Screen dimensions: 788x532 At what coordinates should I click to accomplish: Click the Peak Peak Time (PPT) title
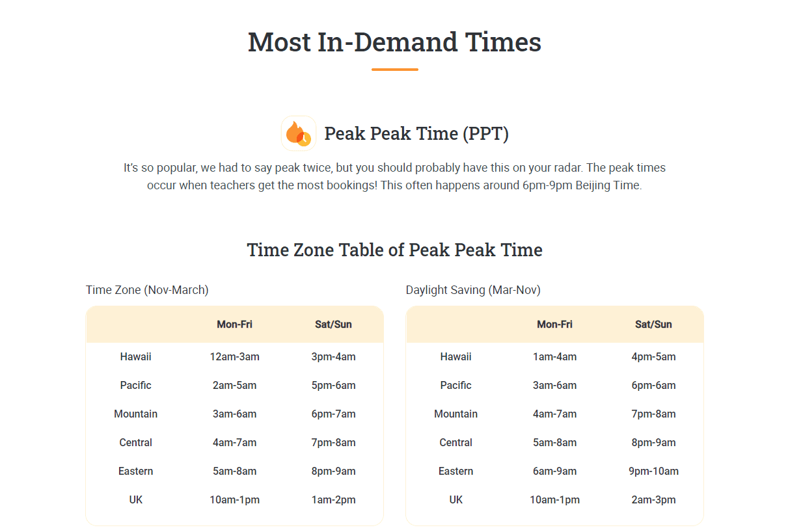416,134
